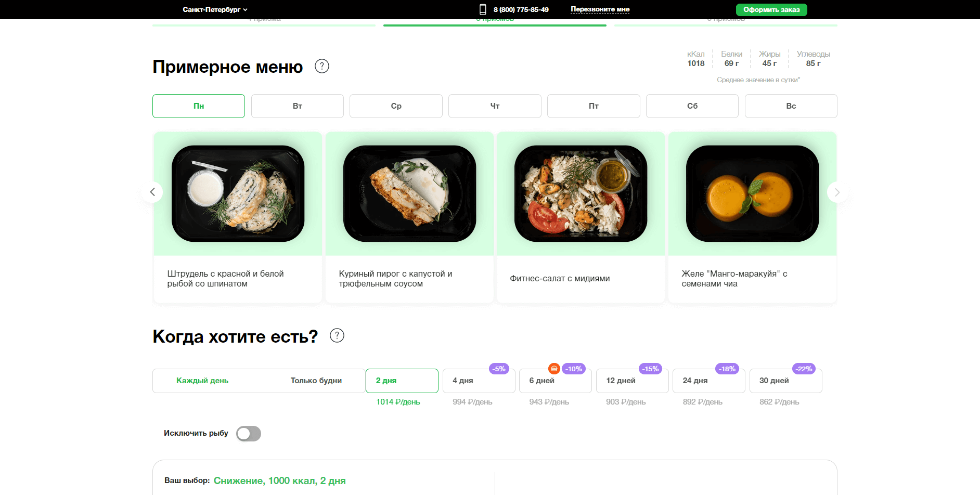Click the 892 ₽/день price
The height and width of the screenshot is (495, 980).
[x=703, y=402]
